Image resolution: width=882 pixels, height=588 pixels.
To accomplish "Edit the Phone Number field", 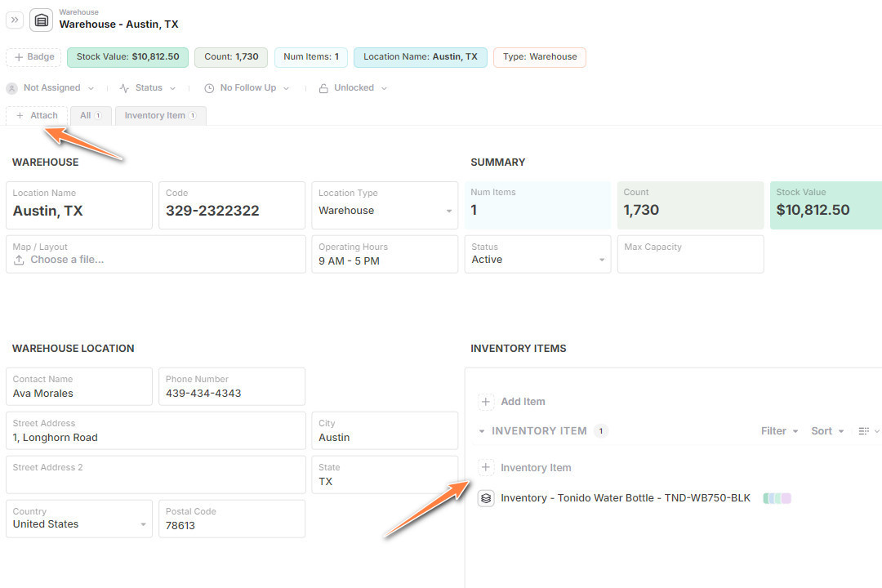I will point(232,386).
